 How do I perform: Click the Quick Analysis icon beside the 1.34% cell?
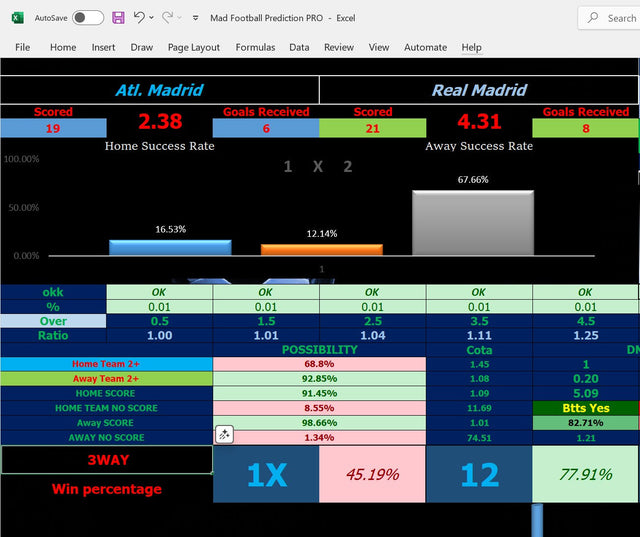click(224, 434)
